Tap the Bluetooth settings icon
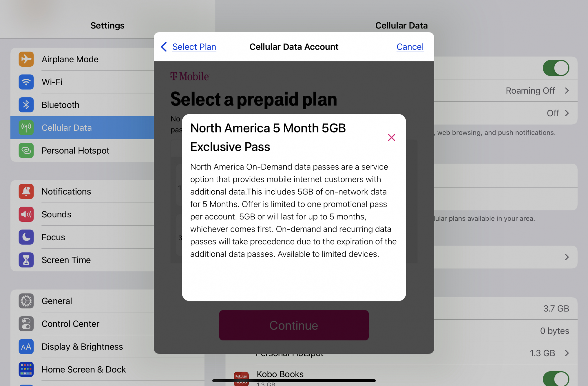This screenshot has height=386, width=588. pos(26,105)
